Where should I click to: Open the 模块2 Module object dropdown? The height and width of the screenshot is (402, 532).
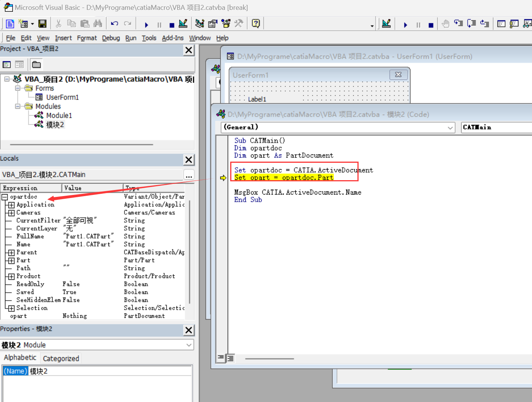pyautogui.click(x=189, y=345)
